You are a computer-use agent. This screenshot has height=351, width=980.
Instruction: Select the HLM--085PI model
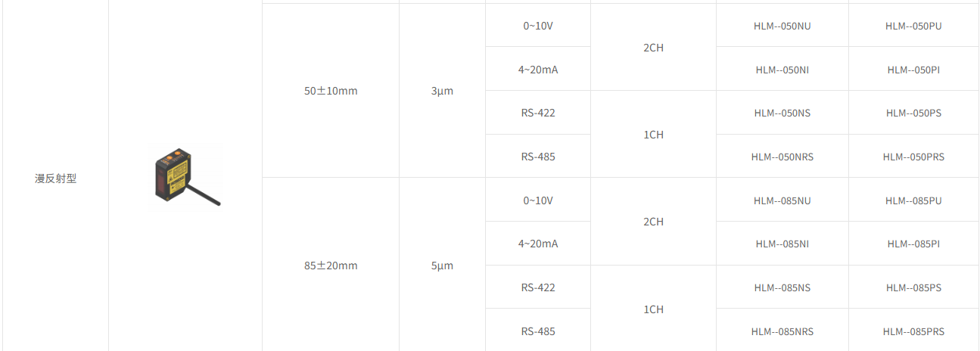(913, 244)
